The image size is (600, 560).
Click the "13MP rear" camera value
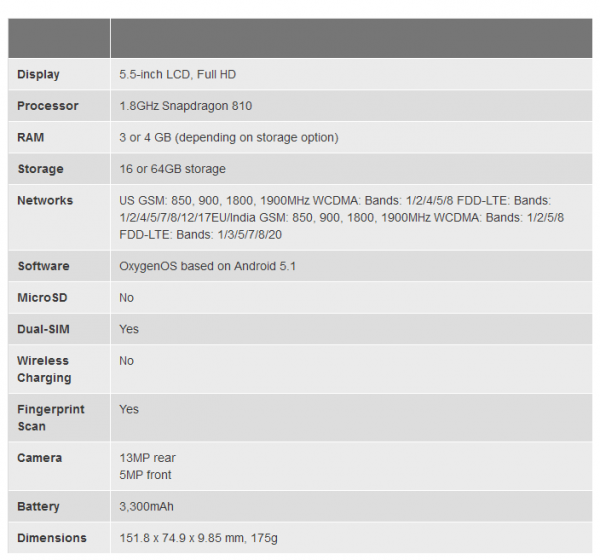(147, 458)
